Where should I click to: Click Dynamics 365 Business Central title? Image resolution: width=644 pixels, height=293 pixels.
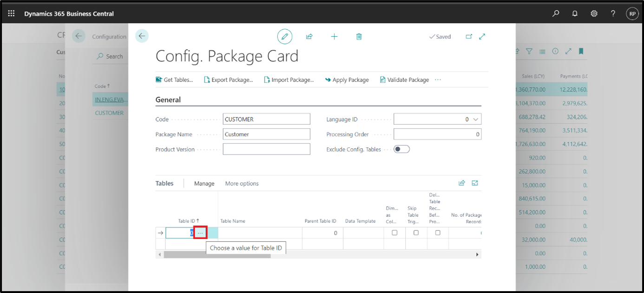coord(69,13)
